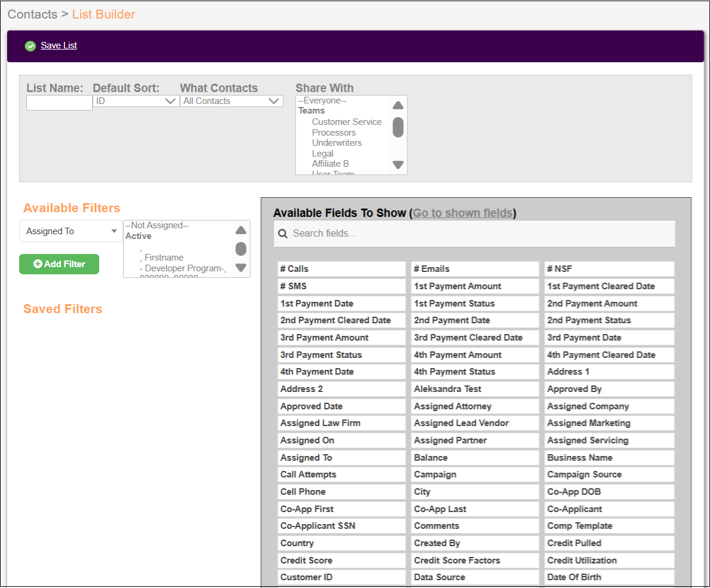Select Customer Service team in Share With
The width and height of the screenshot is (710, 588).
pyautogui.click(x=347, y=122)
